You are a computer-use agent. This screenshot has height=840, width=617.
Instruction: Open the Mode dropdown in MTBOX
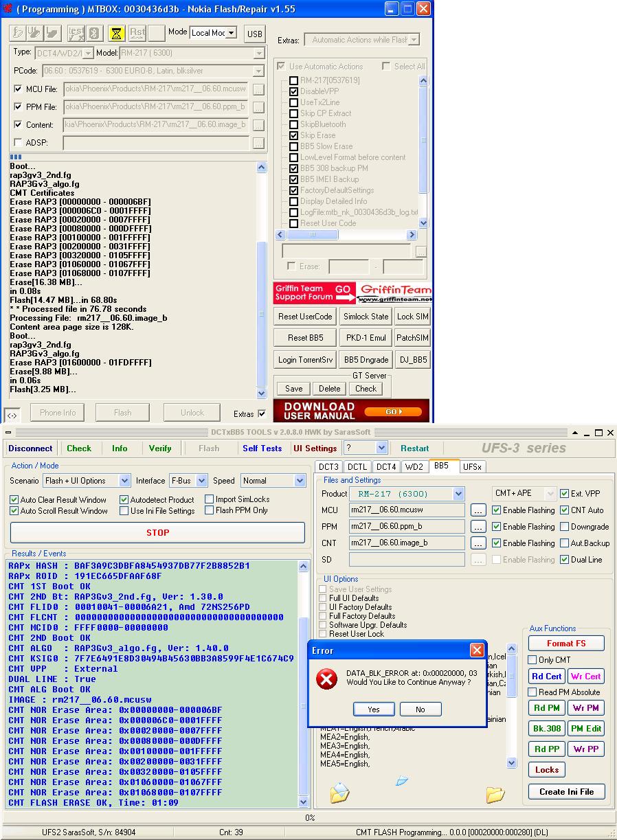point(231,33)
